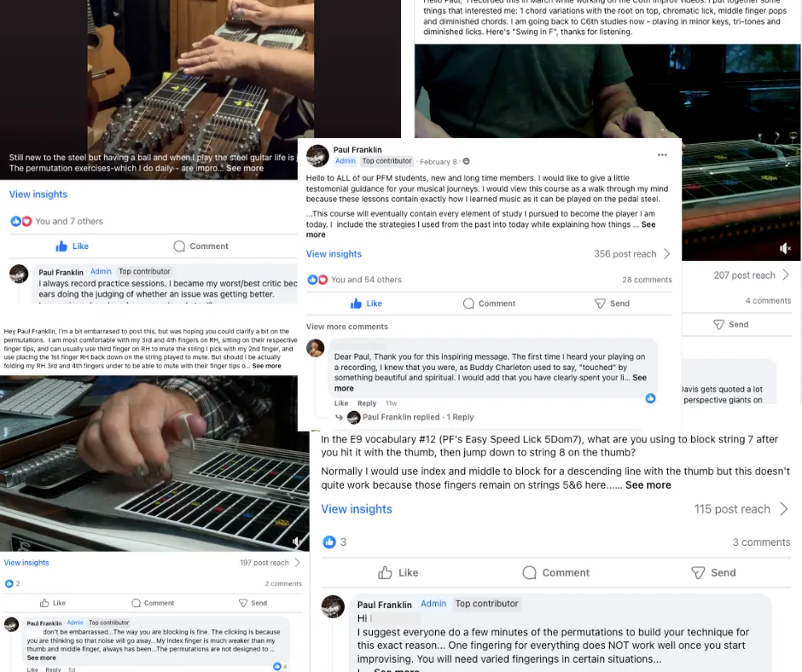This screenshot has height=672, width=802.
Task: Toggle the mute speaker on the fingerpick video
Action: pos(297,541)
